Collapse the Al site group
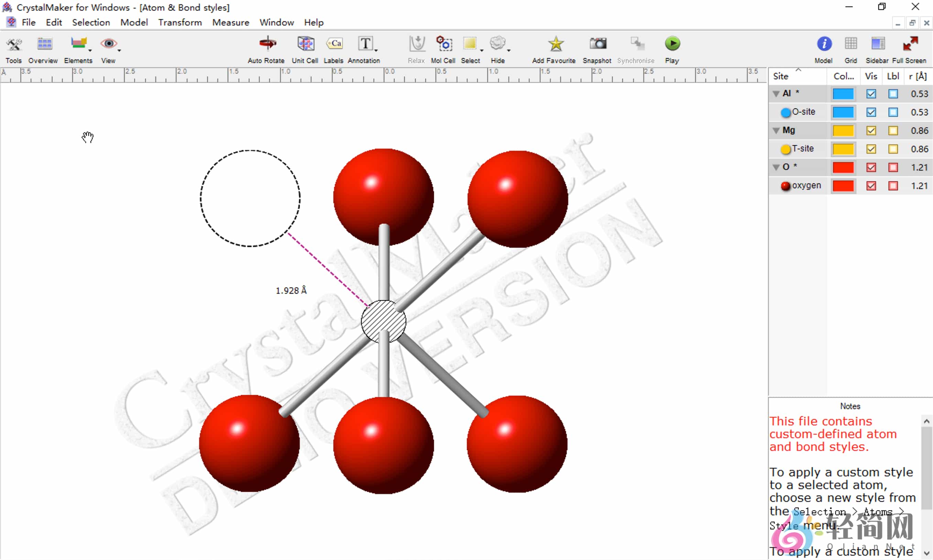This screenshot has height=560, width=933. coord(776,93)
